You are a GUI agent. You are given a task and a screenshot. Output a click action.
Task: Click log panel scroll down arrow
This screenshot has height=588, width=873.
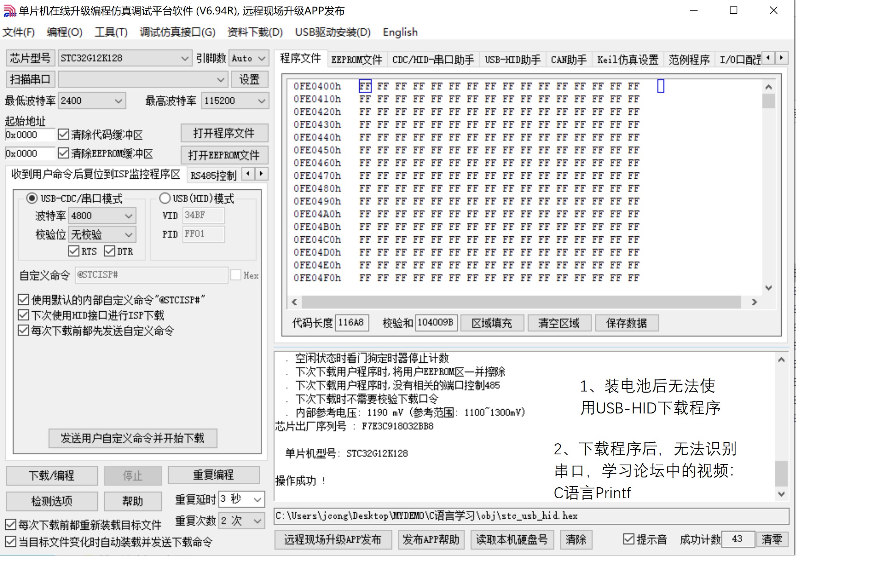click(781, 494)
